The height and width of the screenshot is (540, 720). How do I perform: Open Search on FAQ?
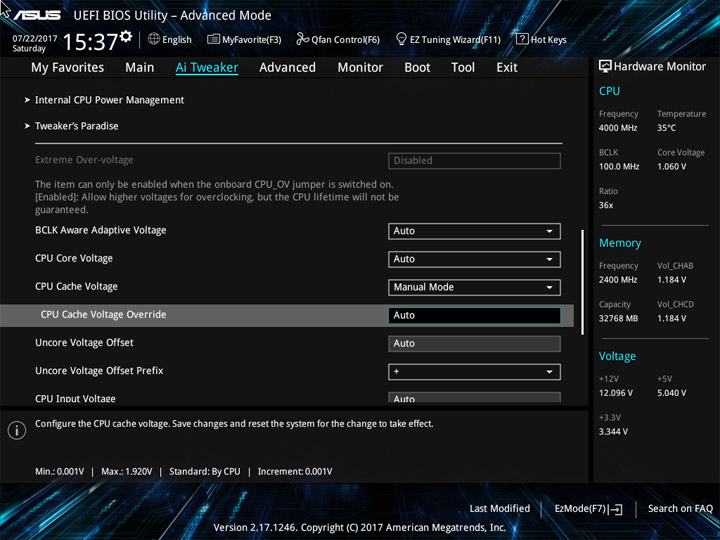(680, 508)
